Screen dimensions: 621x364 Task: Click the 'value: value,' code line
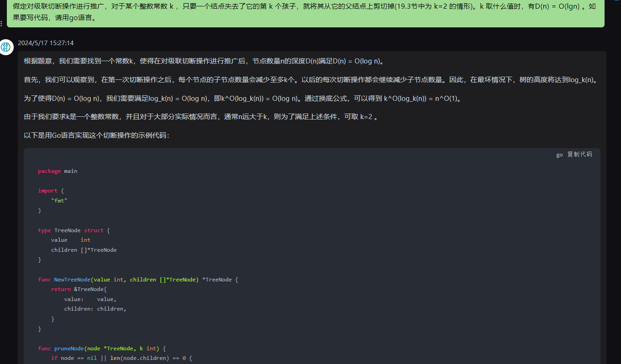[x=90, y=299]
